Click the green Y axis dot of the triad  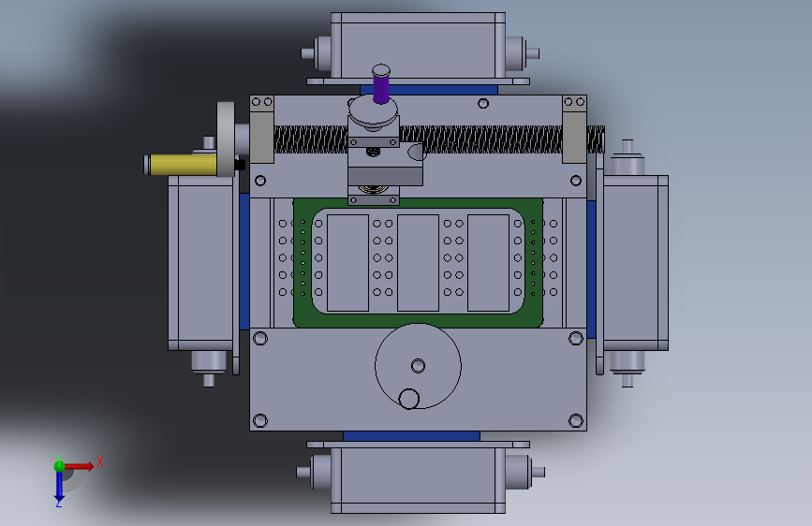(x=59, y=466)
